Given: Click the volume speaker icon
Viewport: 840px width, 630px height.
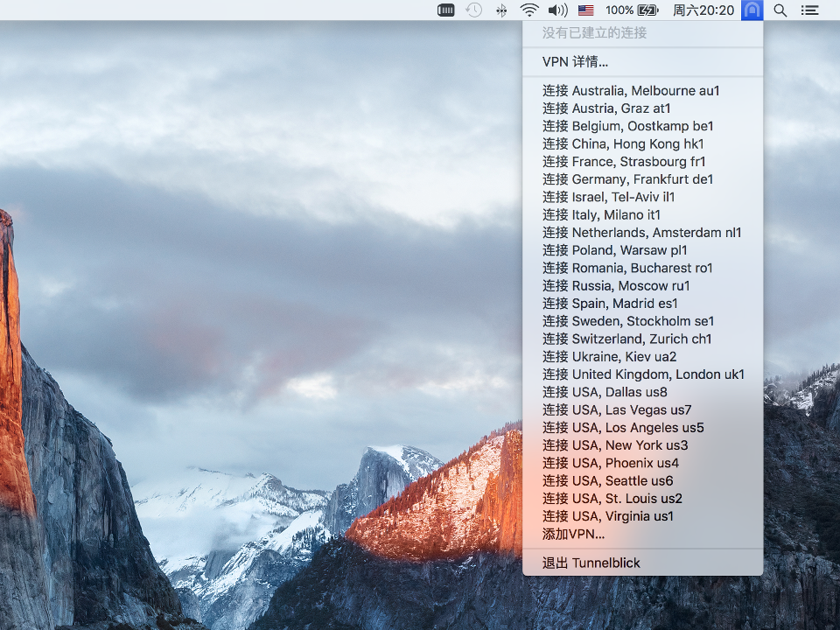Looking at the screenshot, I should (557, 10).
